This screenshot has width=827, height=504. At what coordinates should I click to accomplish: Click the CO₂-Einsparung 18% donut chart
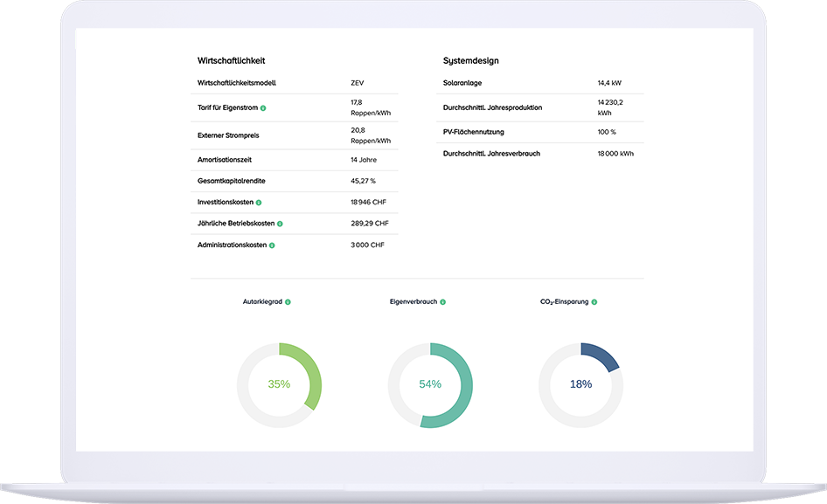[580, 385]
